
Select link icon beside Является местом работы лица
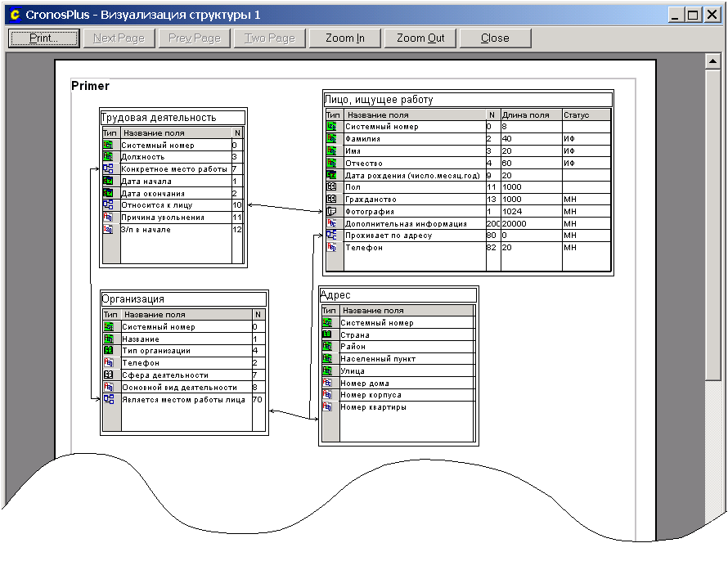point(109,399)
